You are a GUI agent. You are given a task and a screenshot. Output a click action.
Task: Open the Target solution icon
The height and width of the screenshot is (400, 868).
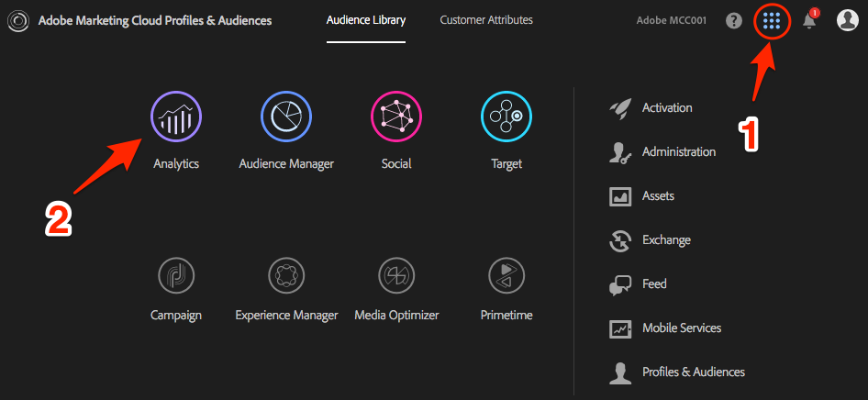pyautogui.click(x=506, y=117)
